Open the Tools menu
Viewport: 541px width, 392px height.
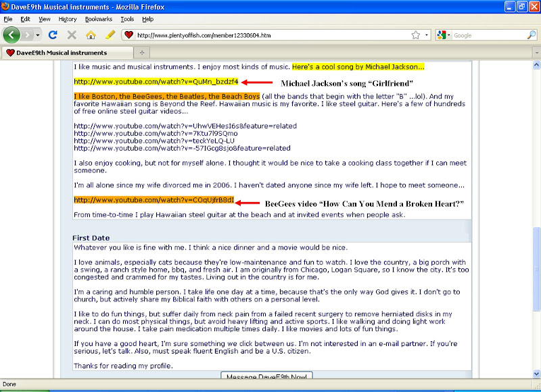[127, 20]
